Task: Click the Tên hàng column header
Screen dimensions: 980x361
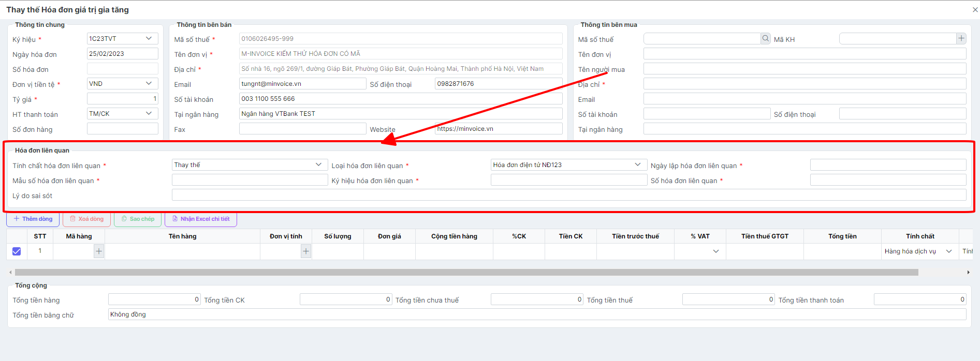Action: coord(182,236)
